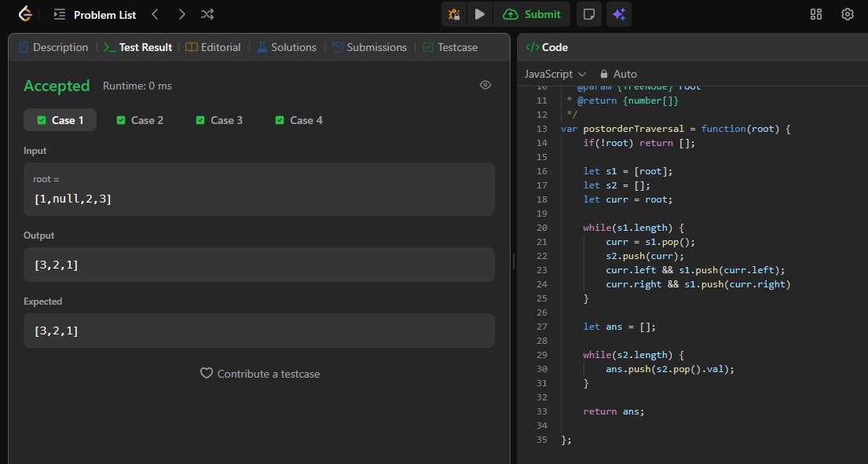Click the Description tab document icon
Viewport: 868px width, 464px height.
tap(24, 48)
